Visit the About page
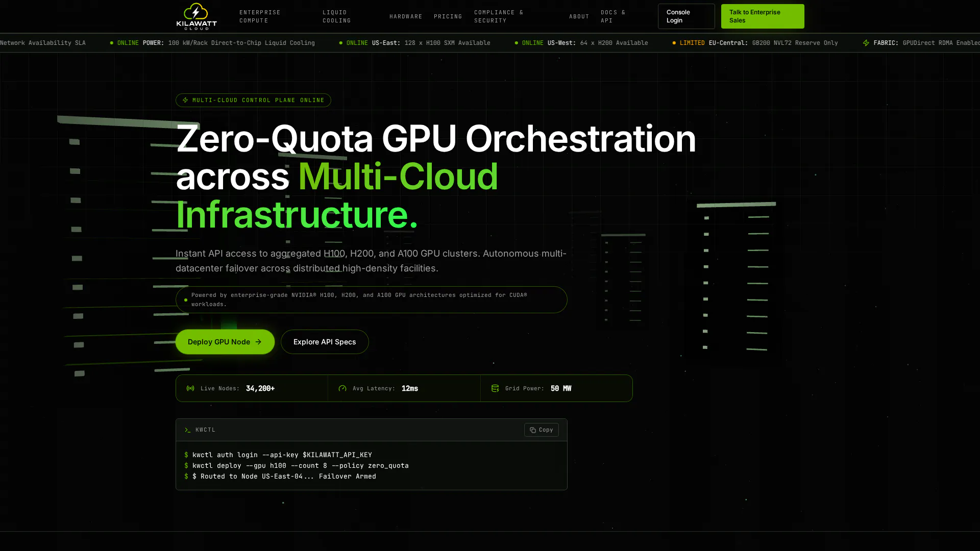980x551 pixels. (x=579, y=16)
